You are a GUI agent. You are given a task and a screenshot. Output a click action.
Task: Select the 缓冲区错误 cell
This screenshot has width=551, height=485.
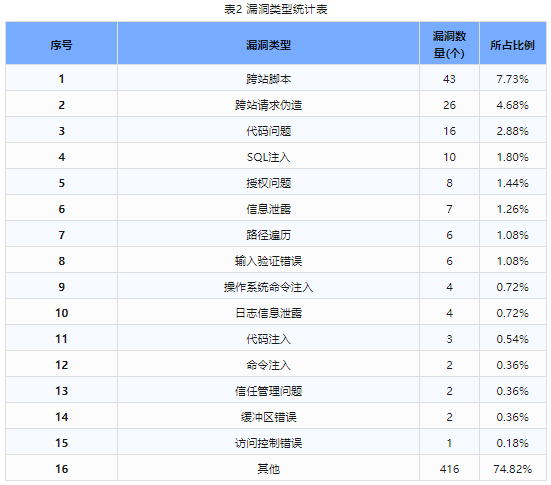point(268,417)
